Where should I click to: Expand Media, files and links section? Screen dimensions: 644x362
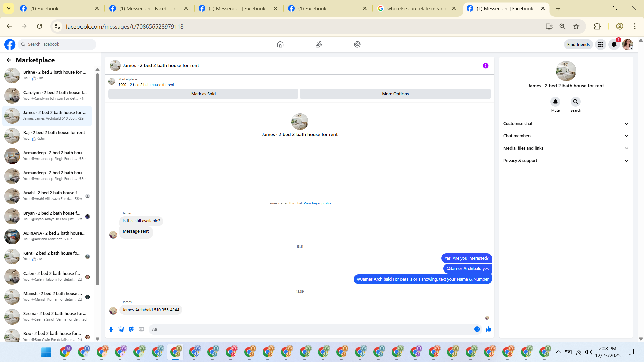(x=565, y=148)
